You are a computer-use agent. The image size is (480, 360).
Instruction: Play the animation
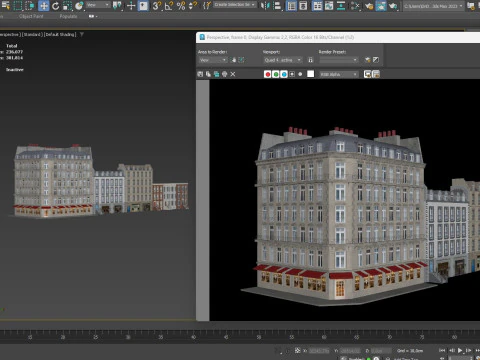[460, 350]
